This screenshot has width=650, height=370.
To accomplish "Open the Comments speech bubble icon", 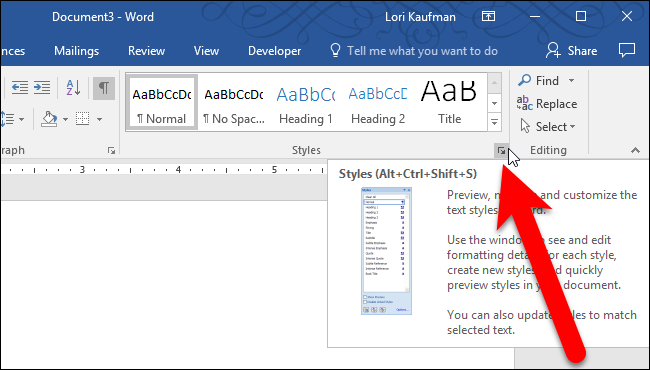I will point(626,50).
